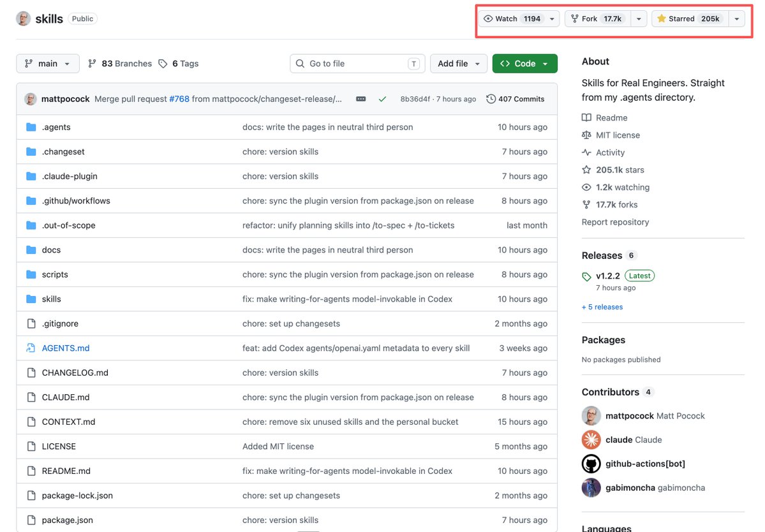Open the Releases 6 heading link
The width and height of the screenshot is (765, 532).
pos(609,256)
